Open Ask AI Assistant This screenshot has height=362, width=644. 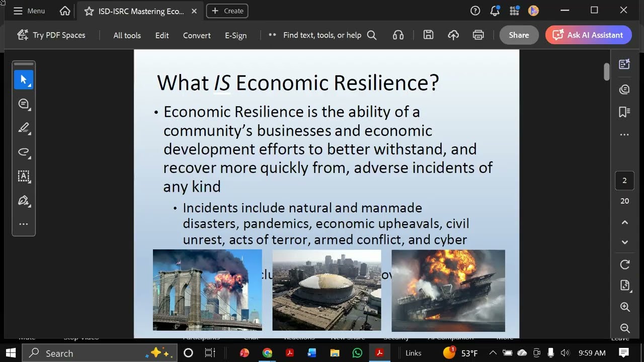(x=588, y=35)
